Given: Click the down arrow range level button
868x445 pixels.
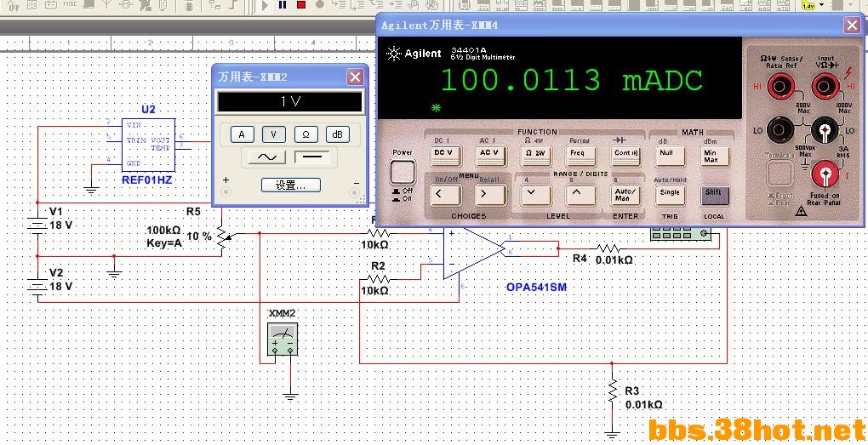Looking at the screenshot, I should [x=535, y=196].
